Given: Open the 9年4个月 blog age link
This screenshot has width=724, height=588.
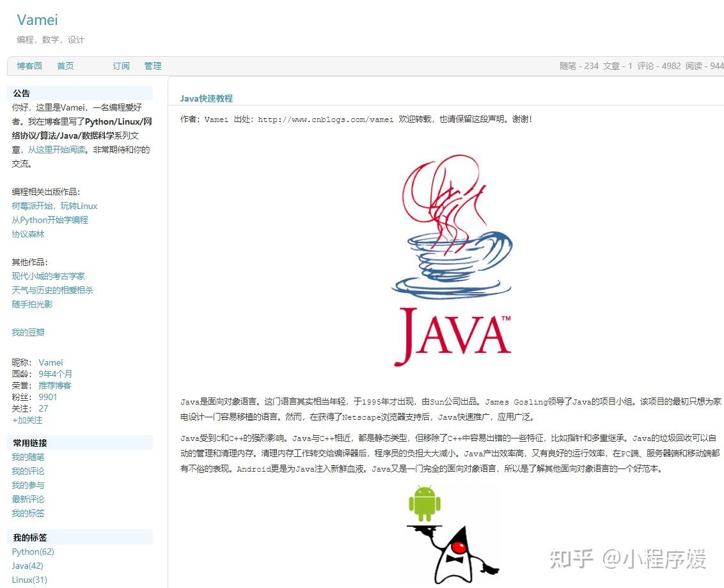Looking at the screenshot, I should 56,374.
